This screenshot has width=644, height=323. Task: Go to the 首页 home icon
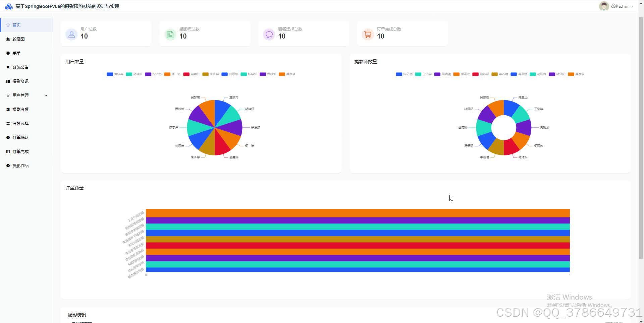tap(8, 25)
